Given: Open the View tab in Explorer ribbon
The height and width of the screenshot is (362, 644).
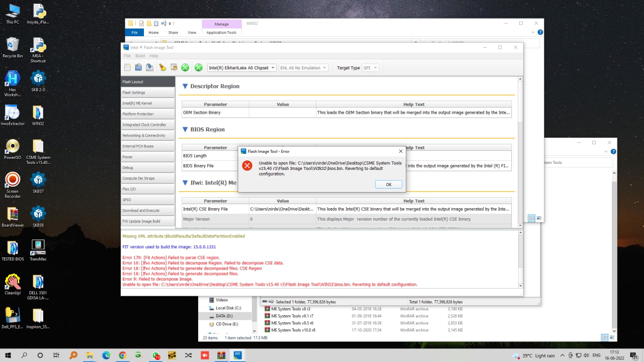Looking at the screenshot, I should pyautogui.click(x=192, y=33).
